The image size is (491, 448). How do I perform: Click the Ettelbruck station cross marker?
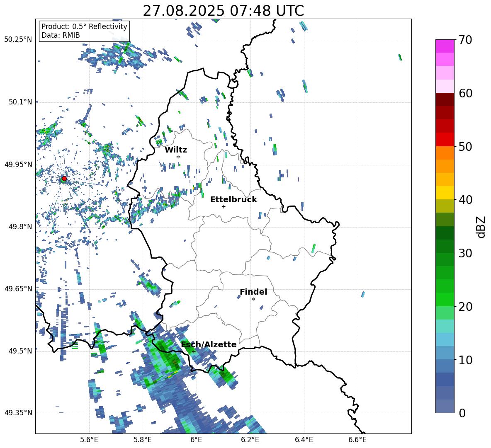tap(224, 206)
